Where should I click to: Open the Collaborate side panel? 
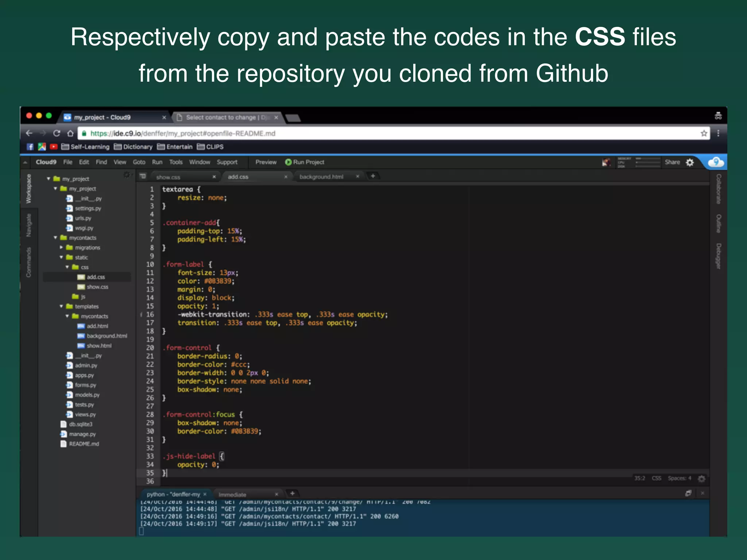(718, 189)
